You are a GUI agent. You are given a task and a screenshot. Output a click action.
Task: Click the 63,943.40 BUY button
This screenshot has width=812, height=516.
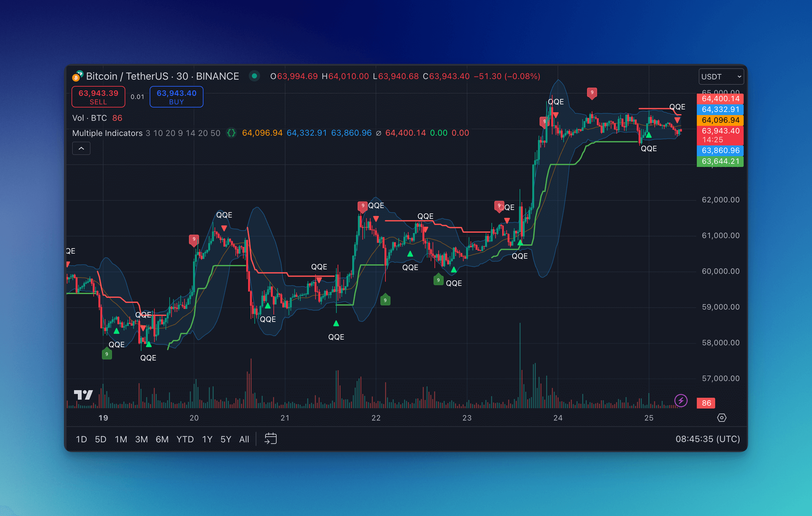click(176, 97)
